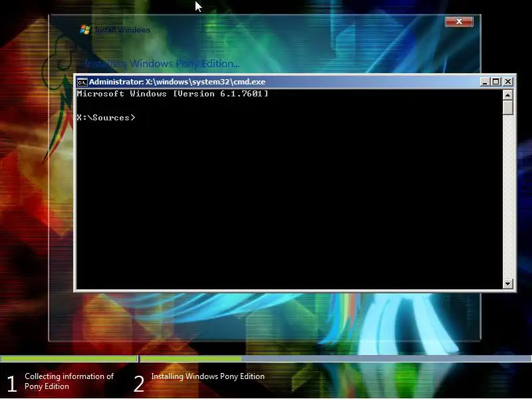
Task: Click the cmd.exe icon in title bar
Action: point(82,82)
